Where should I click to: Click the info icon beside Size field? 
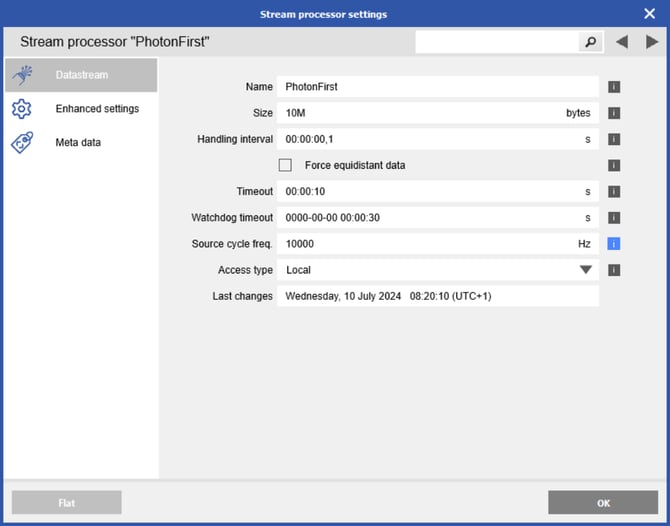click(615, 113)
